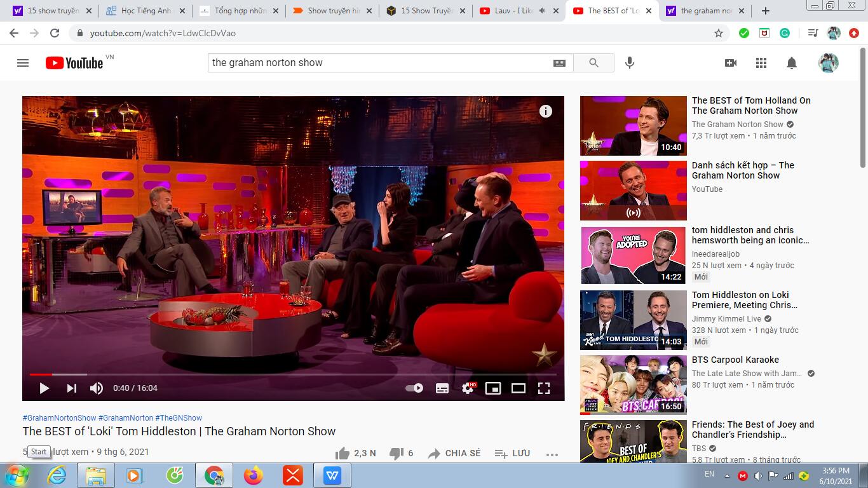Viewport: 868px width, 488px height.
Task: Open the notifications bell
Action: pos(792,63)
